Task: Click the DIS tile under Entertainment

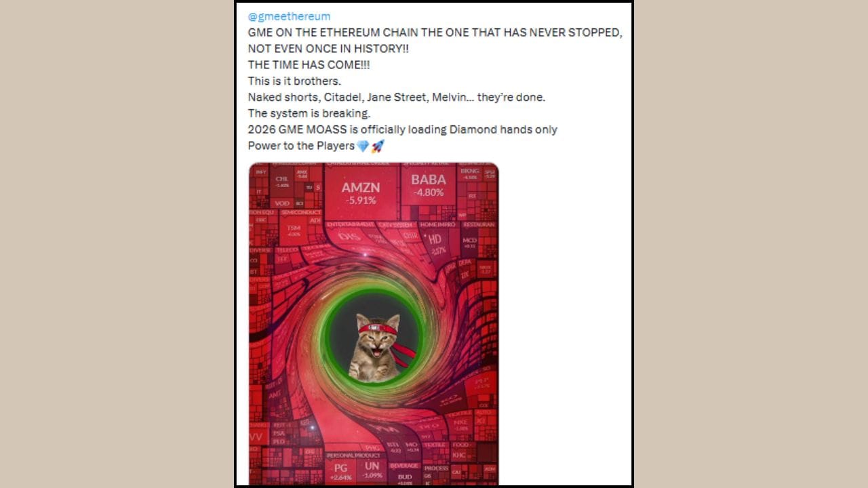Action: (349, 237)
